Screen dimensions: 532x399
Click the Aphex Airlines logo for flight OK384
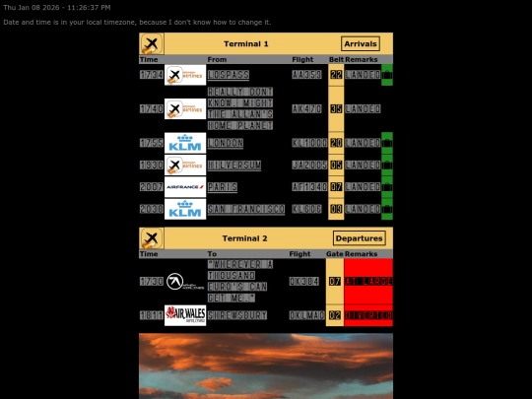point(185,281)
